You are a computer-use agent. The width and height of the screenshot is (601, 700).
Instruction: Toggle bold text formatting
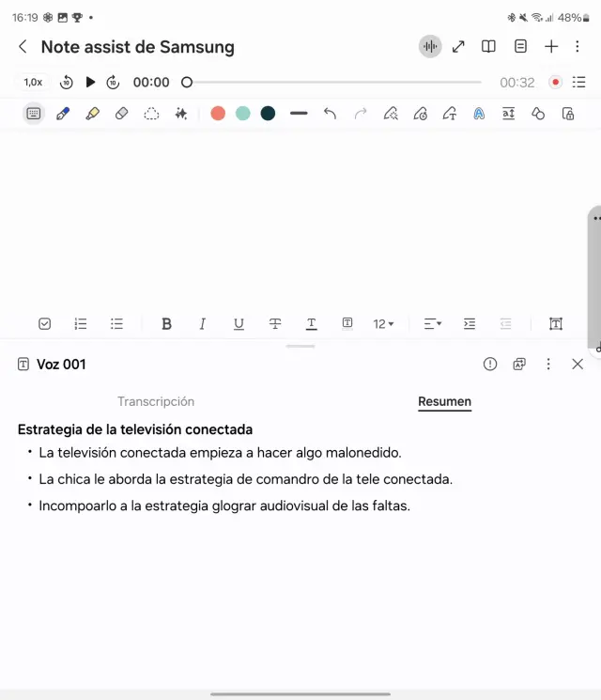click(x=166, y=324)
